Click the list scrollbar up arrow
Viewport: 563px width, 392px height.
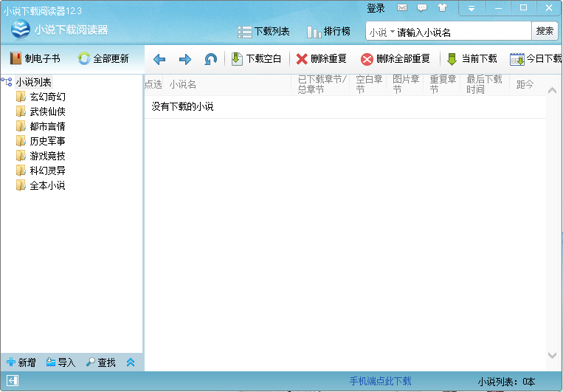coord(552,91)
